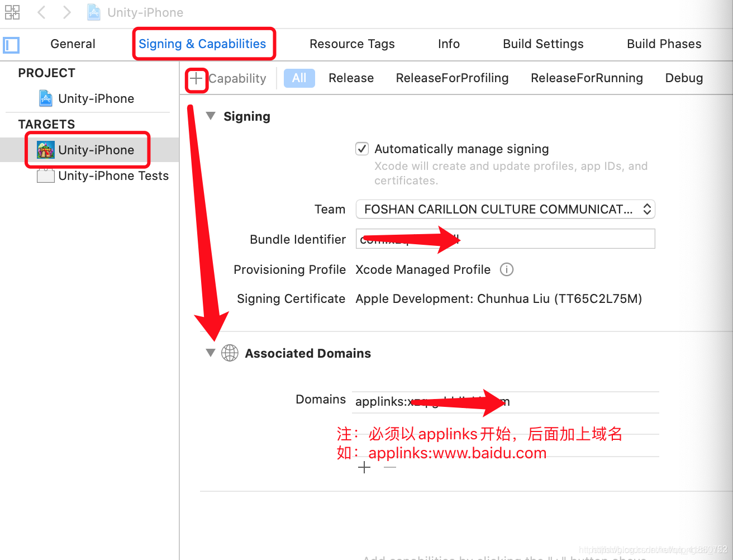Open the related items grid icon

12,12
